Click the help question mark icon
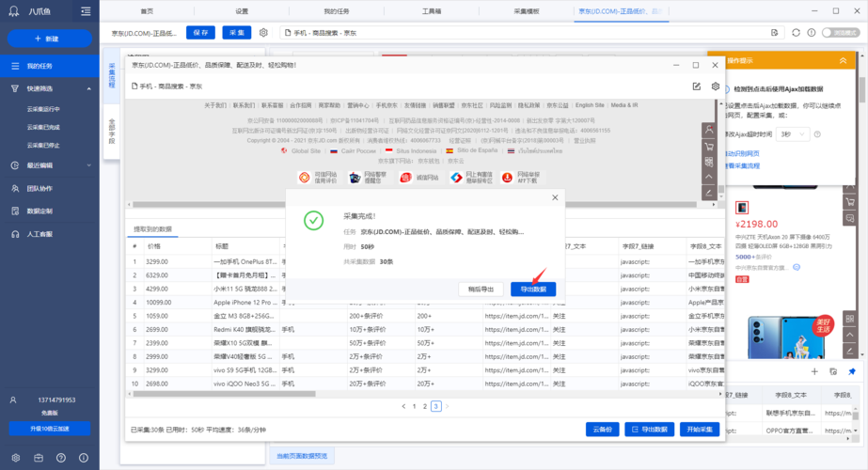The width and height of the screenshot is (868, 470). 61,458
